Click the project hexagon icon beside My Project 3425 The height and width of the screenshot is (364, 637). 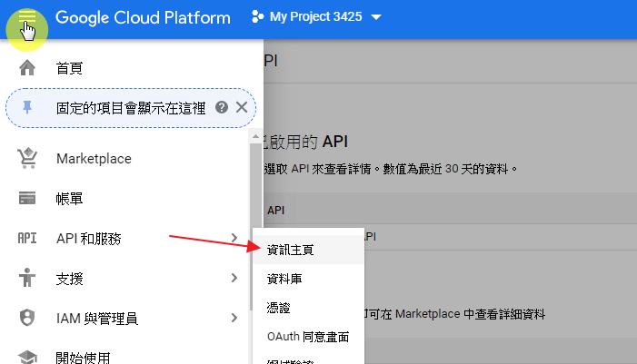tap(257, 16)
